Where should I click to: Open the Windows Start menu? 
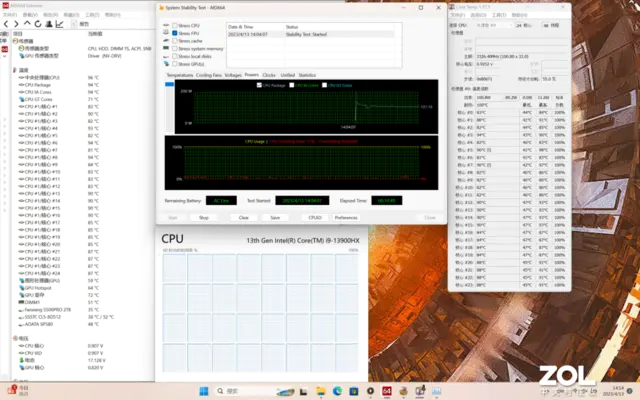pos(204,391)
